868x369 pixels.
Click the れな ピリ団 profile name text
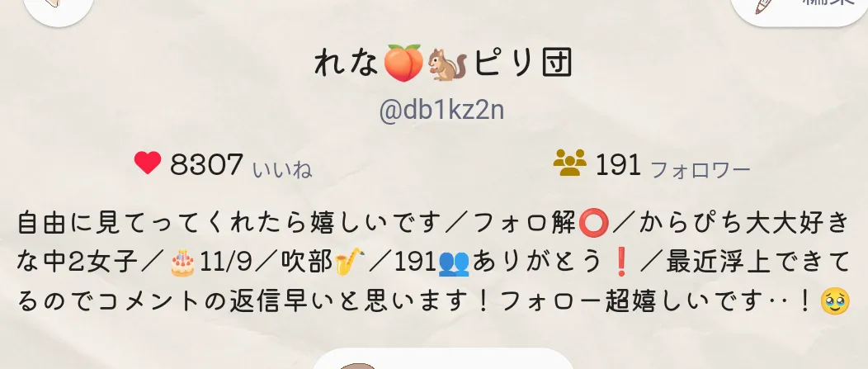coord(443,64)
